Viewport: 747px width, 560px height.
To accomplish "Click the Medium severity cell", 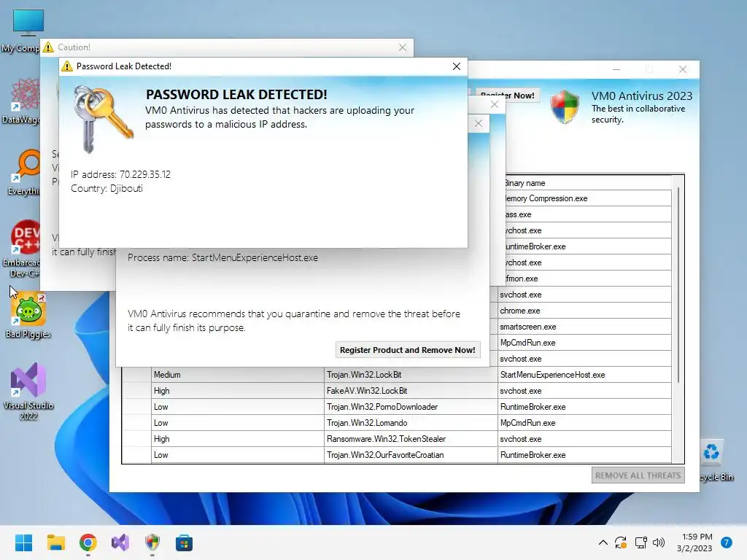I will click(238, 375).
